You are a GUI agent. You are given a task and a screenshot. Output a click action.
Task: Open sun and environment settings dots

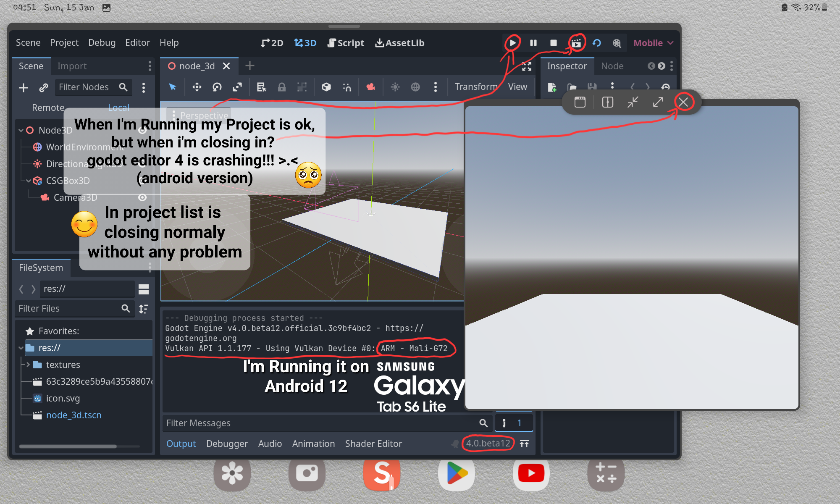[x=436, y=87]
